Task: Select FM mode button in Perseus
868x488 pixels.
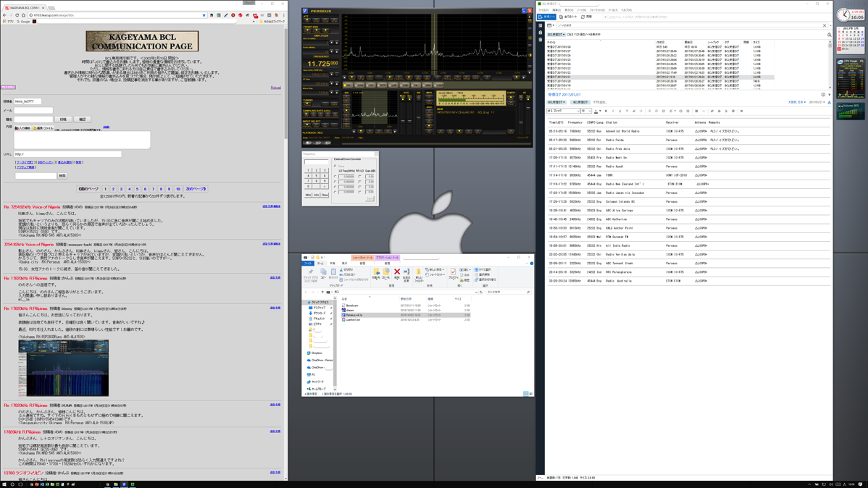Action: pos(416,85)
